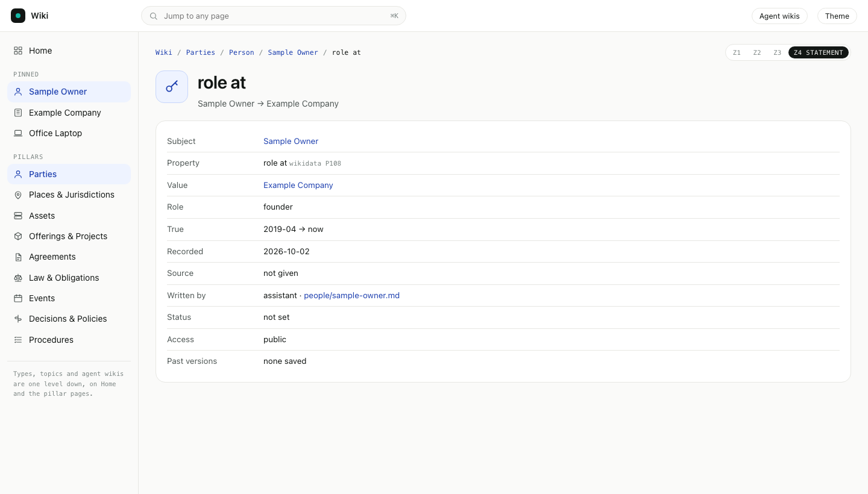Click the Parties person icon

coord(18,174)
